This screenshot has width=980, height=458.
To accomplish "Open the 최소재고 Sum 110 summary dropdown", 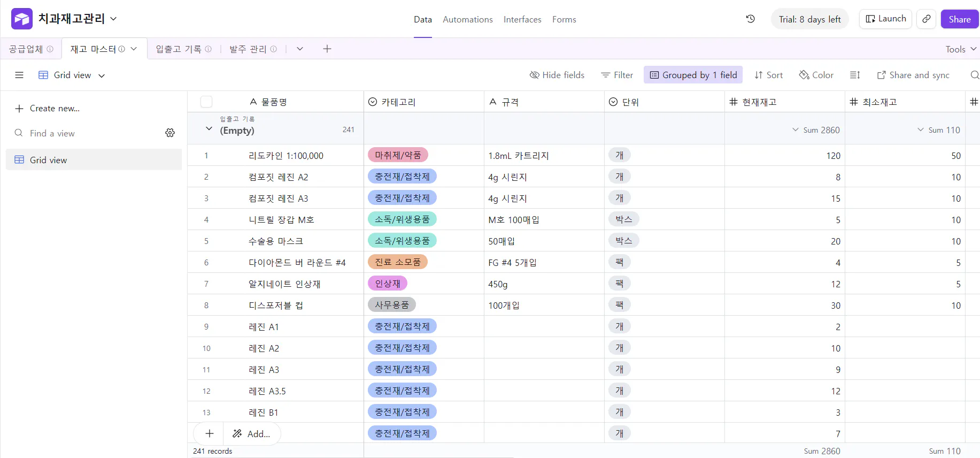I will pos(939,130).
